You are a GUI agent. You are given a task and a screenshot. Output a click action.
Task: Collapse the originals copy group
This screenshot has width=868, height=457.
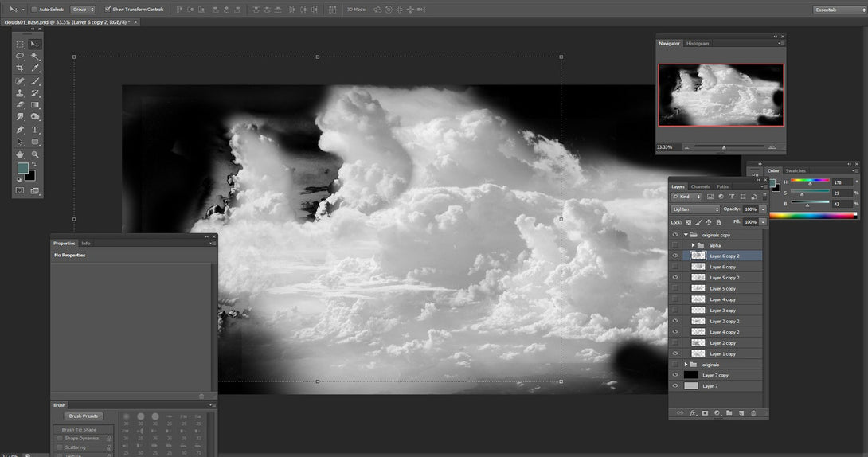(x=686, y=235)
